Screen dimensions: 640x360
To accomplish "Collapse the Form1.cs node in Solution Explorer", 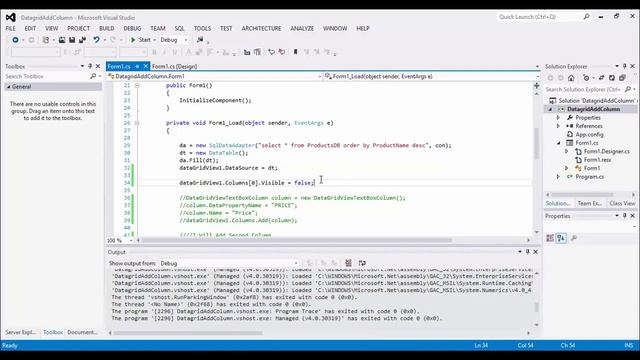I will [558, 143].
